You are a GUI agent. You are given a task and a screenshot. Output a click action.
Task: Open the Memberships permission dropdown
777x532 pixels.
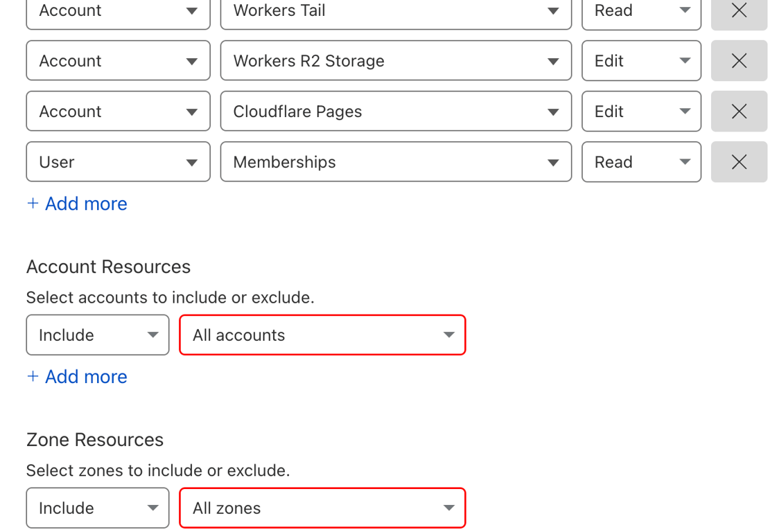tap(396, 162)
